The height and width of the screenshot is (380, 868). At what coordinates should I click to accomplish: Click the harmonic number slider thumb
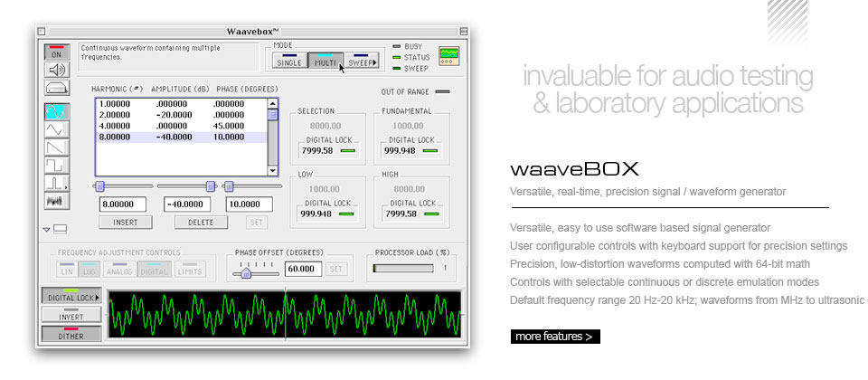tap(100, 186)
